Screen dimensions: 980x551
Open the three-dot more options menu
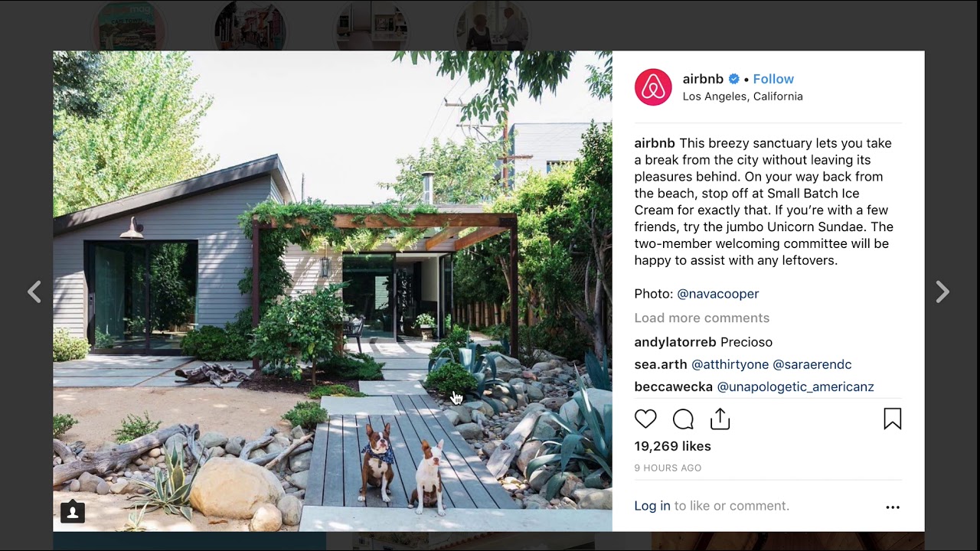click(x=893, y=507)
